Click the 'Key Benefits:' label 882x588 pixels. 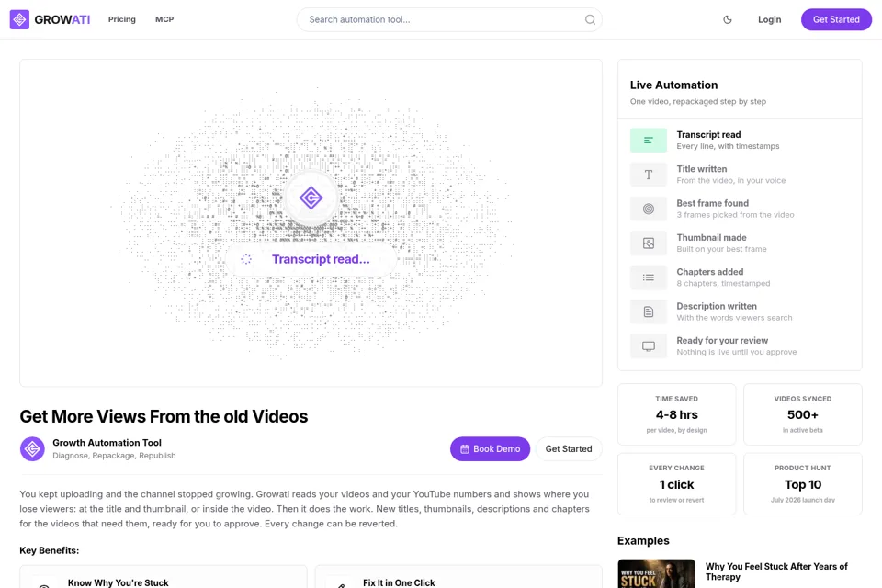50,550
